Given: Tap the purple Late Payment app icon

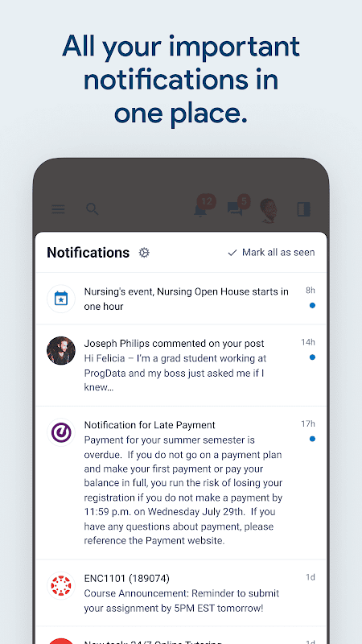Looking at the screenshot, I should point(61,432).
